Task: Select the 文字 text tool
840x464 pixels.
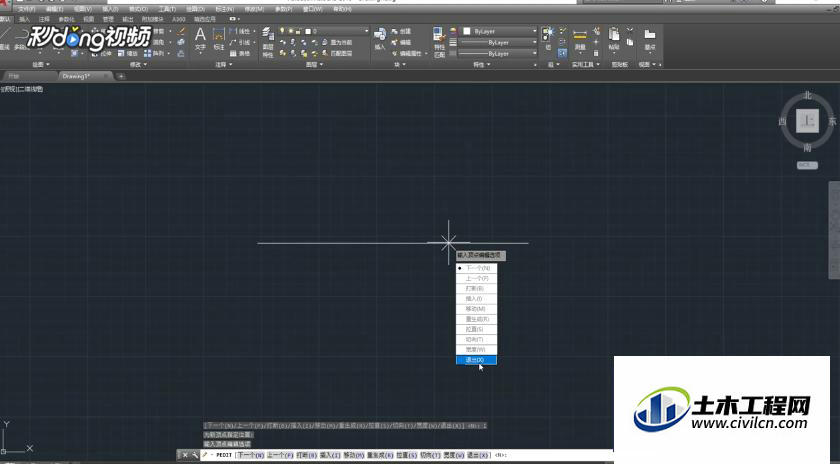Action: pyautogui.click(x=200, y=40)
